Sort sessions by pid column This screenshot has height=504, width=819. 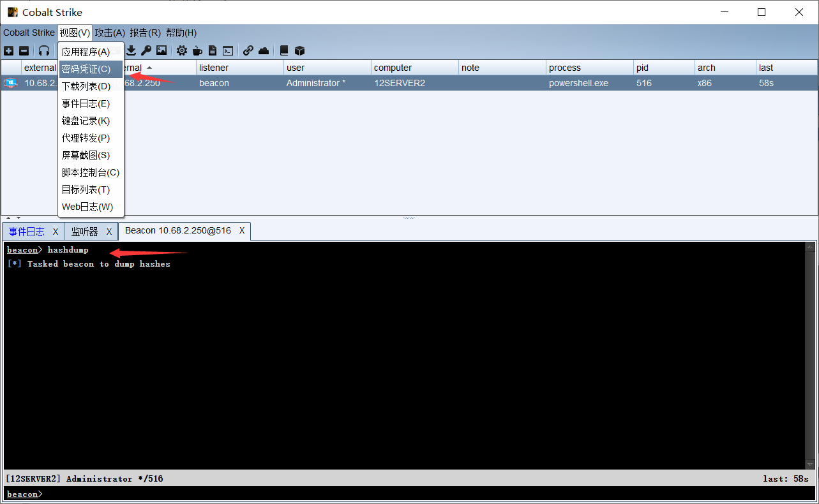coord(664,68)
